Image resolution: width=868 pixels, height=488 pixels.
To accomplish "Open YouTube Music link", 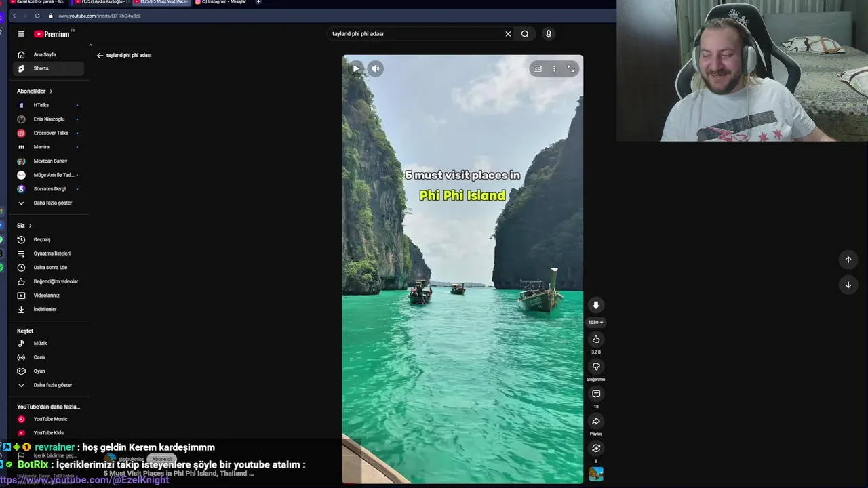I will click(49, 419).
